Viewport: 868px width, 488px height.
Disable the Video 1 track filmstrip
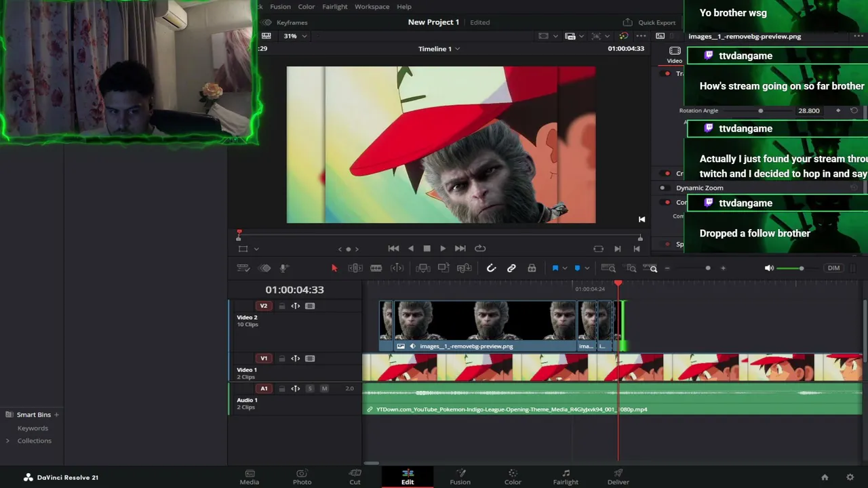(310, 359)
